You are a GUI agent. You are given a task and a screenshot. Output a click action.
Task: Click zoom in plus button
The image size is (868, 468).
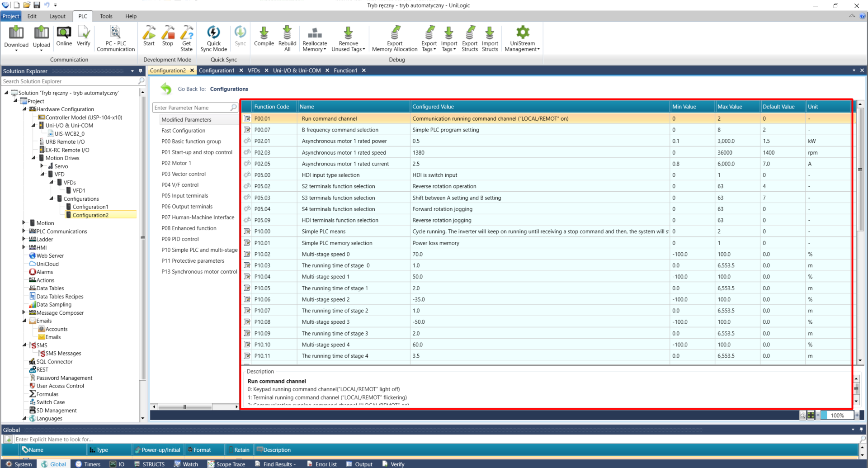pyautogui.click(x=857, y=415)
